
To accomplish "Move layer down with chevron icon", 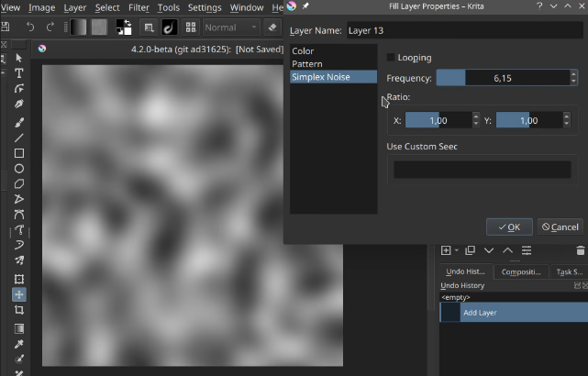I will [489, 250].
